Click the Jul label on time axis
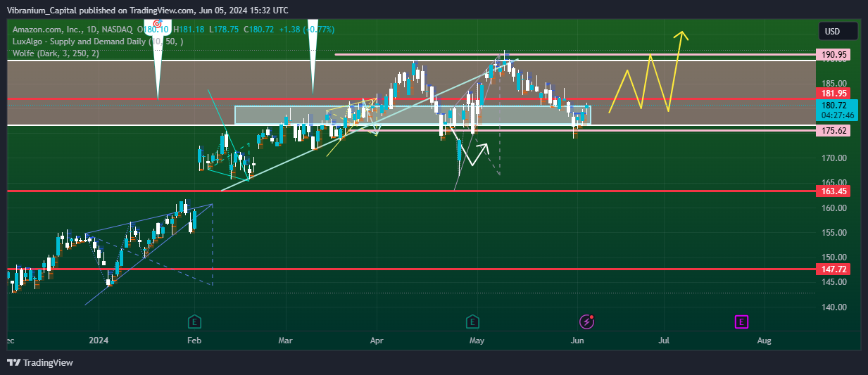Viewport: 868px width, 375px height. (663, 341)
